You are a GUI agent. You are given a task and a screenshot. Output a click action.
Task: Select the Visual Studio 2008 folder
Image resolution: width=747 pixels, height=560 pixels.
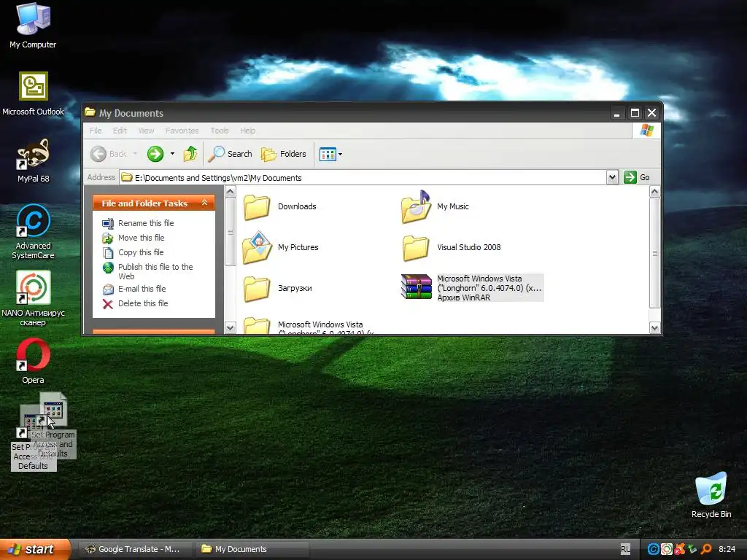pos(451,248)
